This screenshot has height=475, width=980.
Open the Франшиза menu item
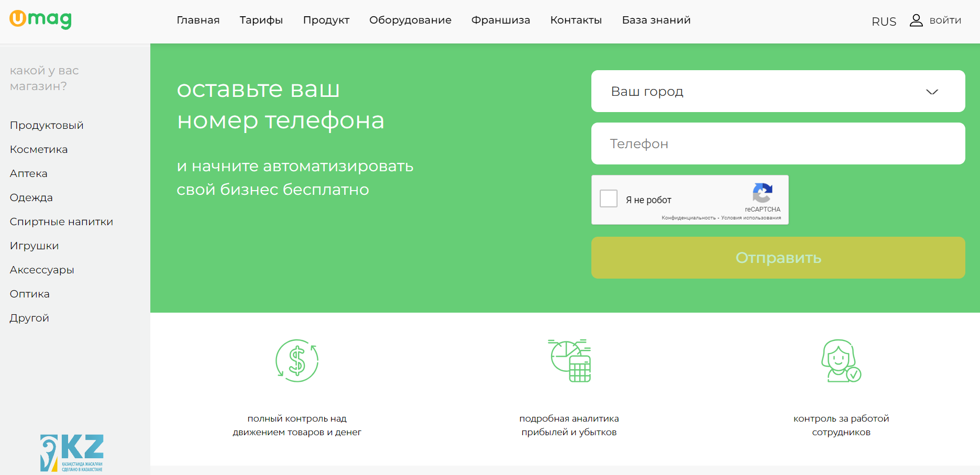(500, 20)
